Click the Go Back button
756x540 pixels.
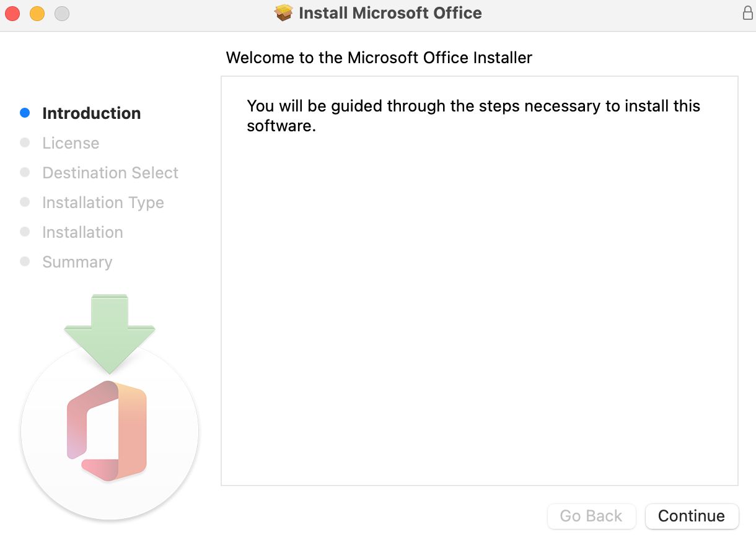(591, 516)
